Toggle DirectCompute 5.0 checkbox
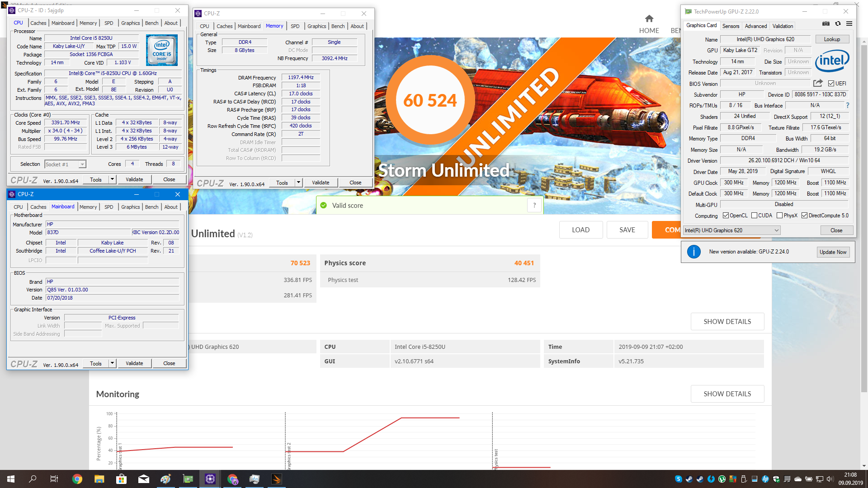This screenshot has width=868, height=488. pyautogui.click(x=804, y=216)
